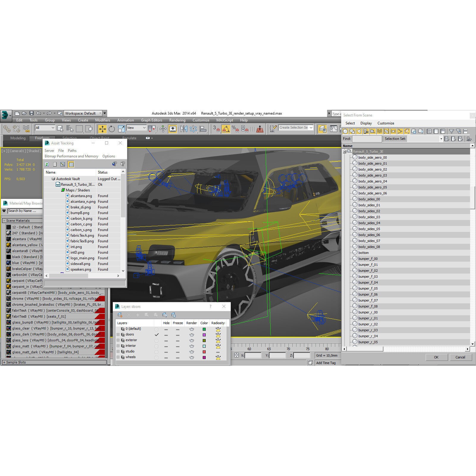Click the Undo arrow icon
This screenshot has width=476, height=476.
tap(39, 113)
